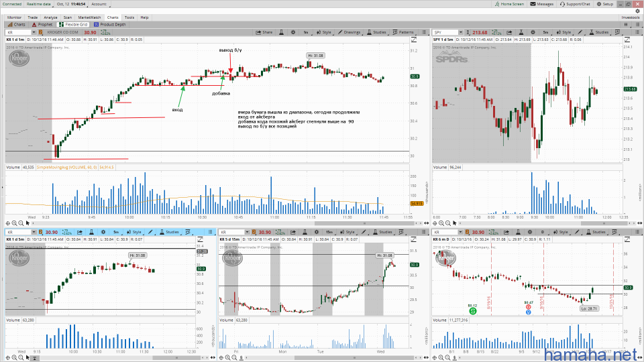Expand KR symbol dropdown in main chart

pos(34,32)
